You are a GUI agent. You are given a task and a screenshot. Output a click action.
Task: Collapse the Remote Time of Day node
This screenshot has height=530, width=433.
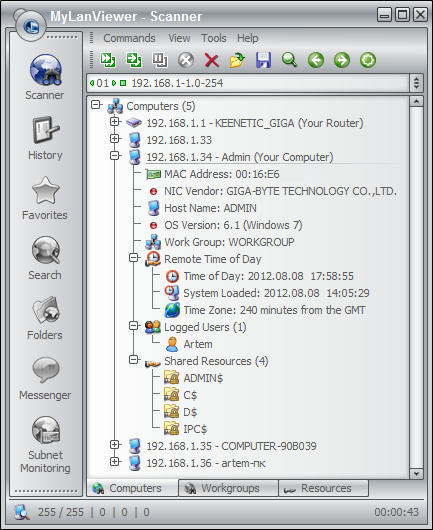point(134,258)
